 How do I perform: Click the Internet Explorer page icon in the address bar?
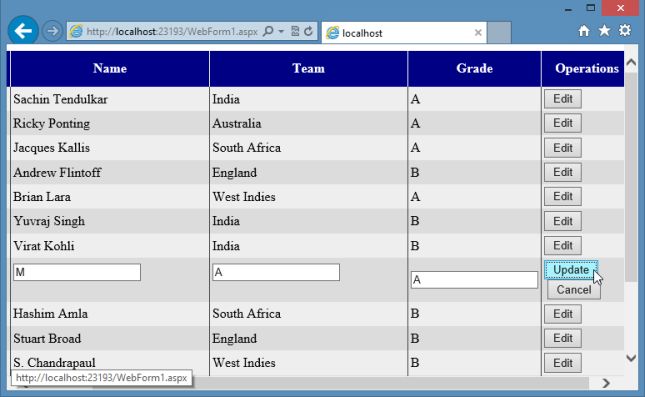(x=76, y=31)
